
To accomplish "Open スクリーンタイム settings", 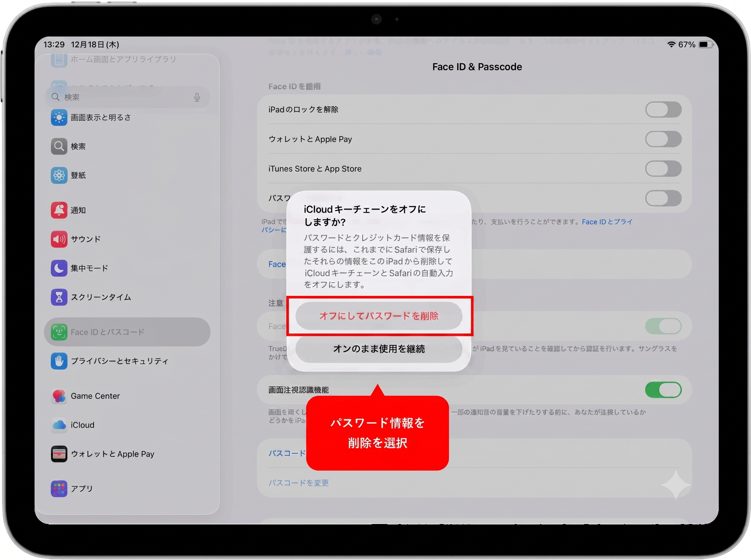I will (127, 297).
